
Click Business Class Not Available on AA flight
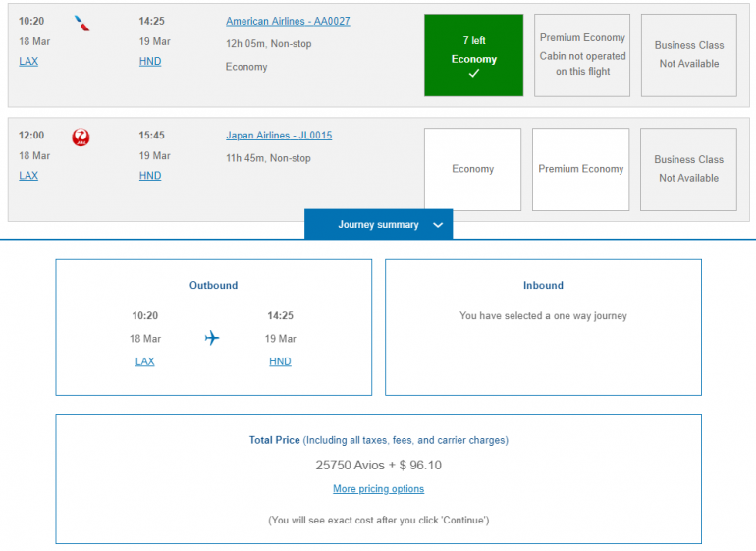click(x=688, y=55)
